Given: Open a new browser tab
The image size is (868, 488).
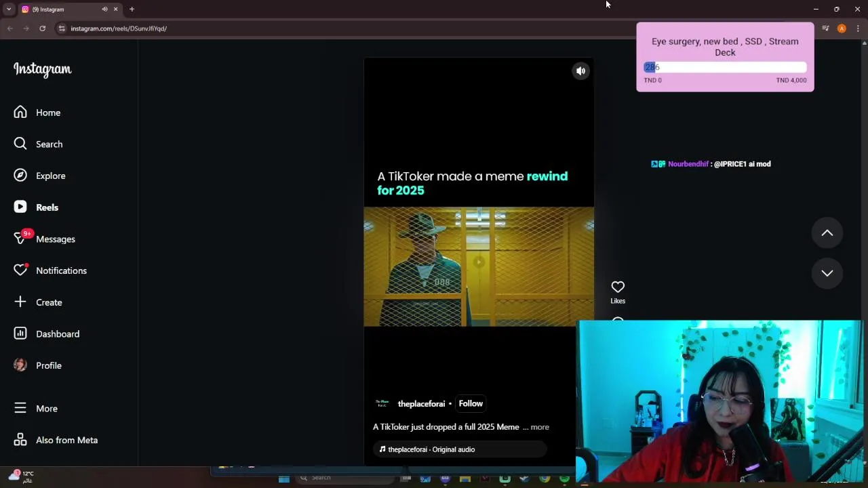Looking at the screenshot, I should click(x=132, y=9).
